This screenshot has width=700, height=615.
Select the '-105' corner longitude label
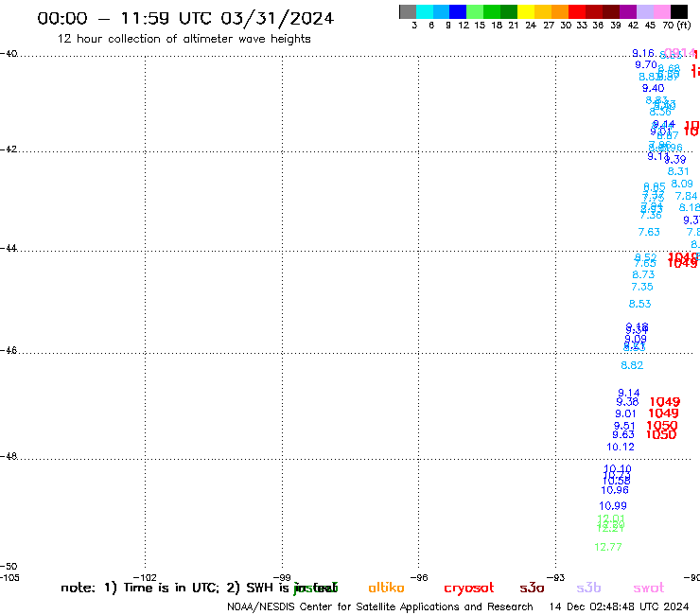click(9, 577)
